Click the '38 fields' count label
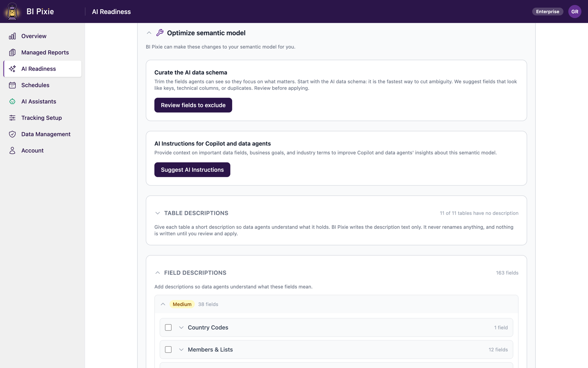Screen dimensions: 588x368 208,304
